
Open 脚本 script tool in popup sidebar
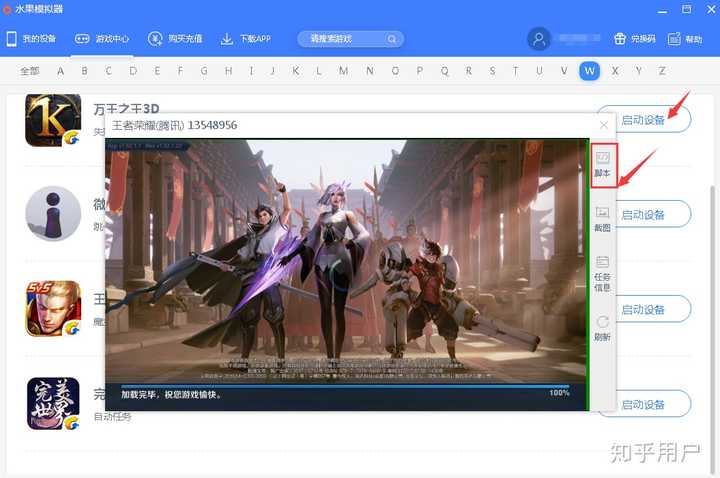pos(602,165)
